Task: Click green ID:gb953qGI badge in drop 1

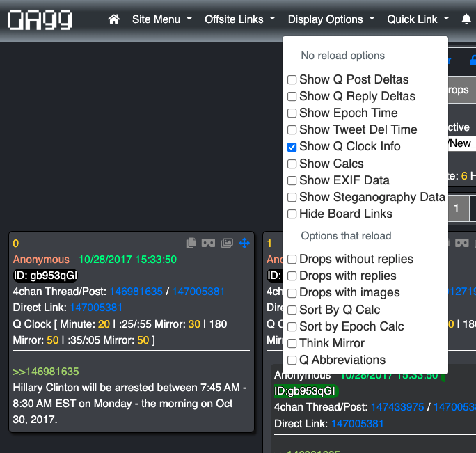Action: (306, 391)
